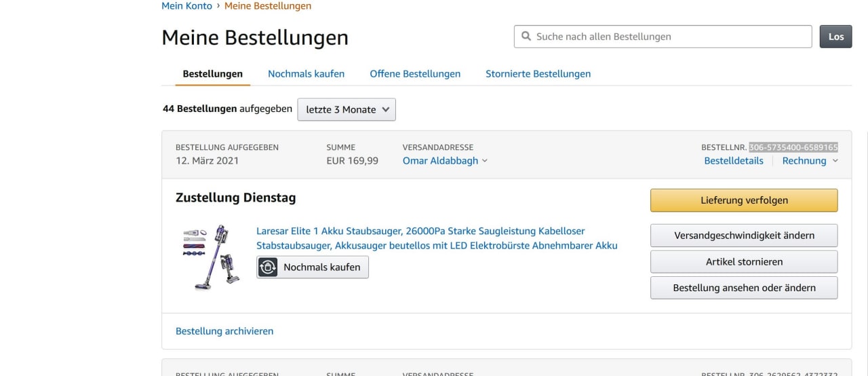Click the reorder icon on Nochmals kaufen button

pos(269,267)
